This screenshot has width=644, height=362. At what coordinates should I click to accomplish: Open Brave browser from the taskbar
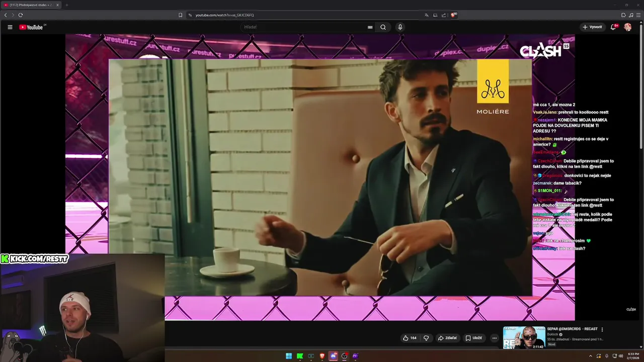[x=323, y=356]
